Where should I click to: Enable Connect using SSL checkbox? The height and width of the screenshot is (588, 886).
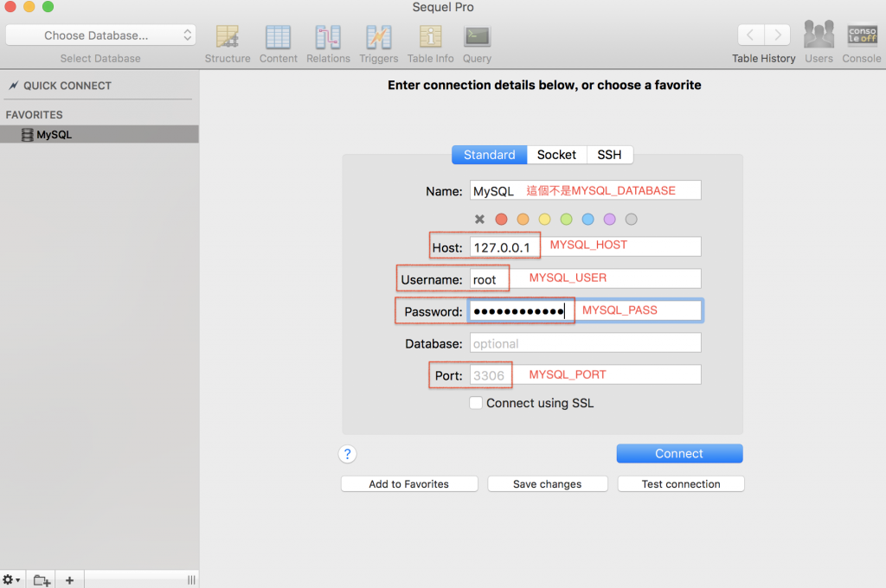(476, 403)
